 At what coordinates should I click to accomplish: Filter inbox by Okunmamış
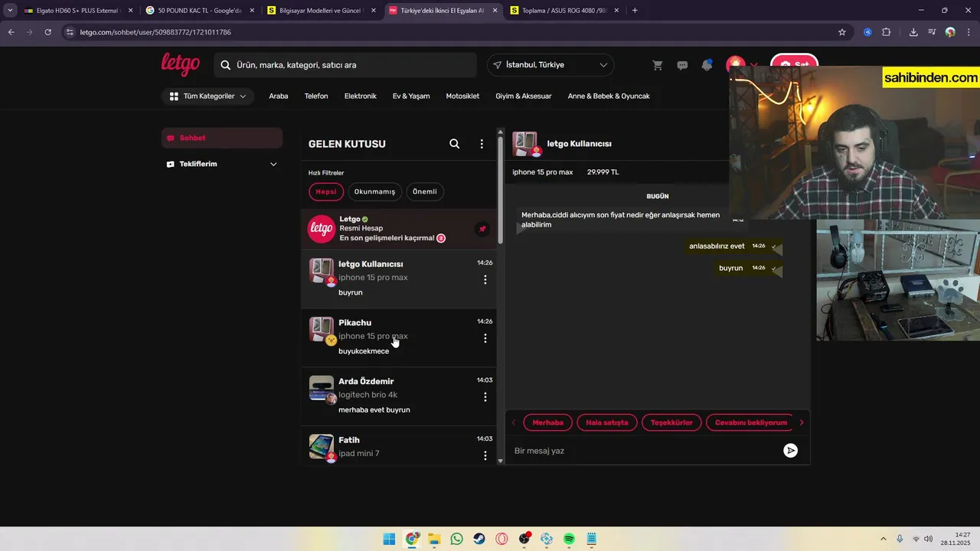(374, 191)
